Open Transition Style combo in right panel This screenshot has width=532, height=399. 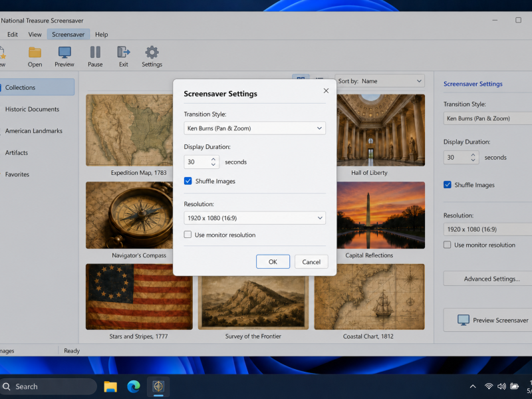487,118
